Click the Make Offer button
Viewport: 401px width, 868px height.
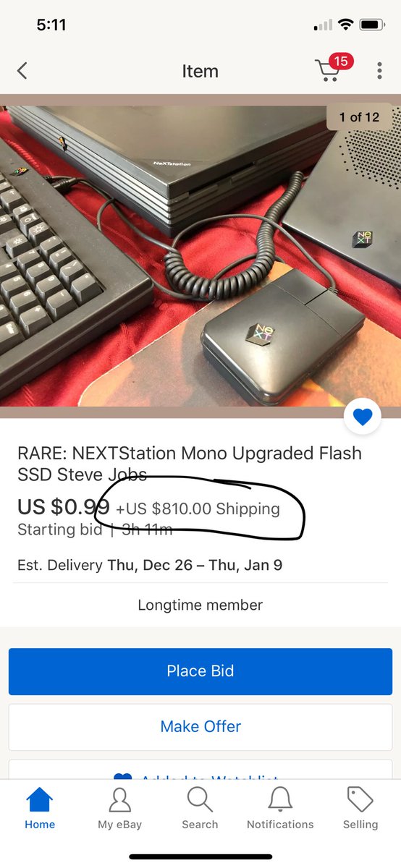(x=200, y=726)
